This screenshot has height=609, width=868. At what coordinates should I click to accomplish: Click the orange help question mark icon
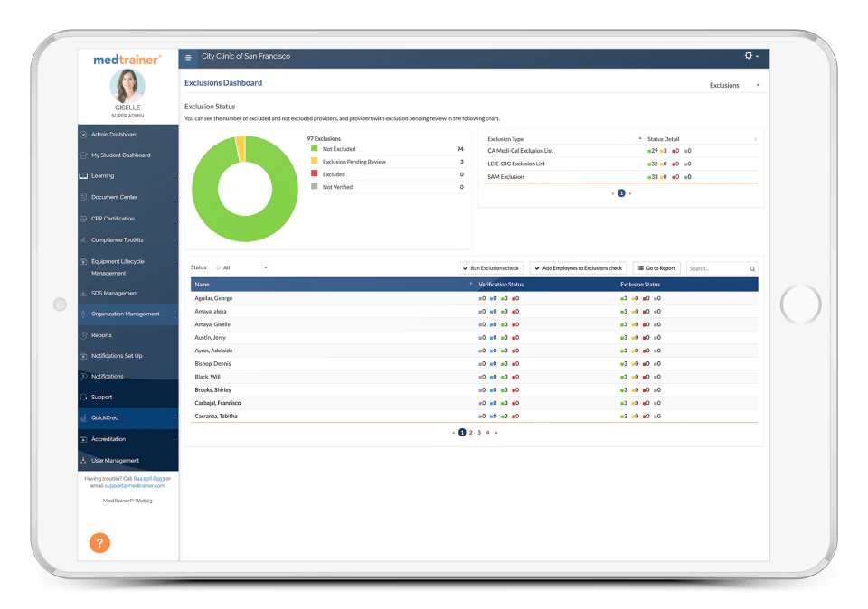[99, 543]
